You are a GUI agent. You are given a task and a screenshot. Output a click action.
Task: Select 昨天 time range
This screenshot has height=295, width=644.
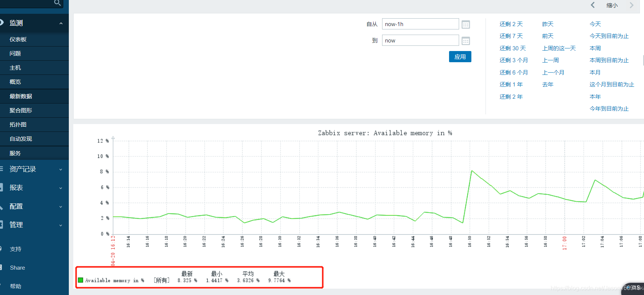548,24
